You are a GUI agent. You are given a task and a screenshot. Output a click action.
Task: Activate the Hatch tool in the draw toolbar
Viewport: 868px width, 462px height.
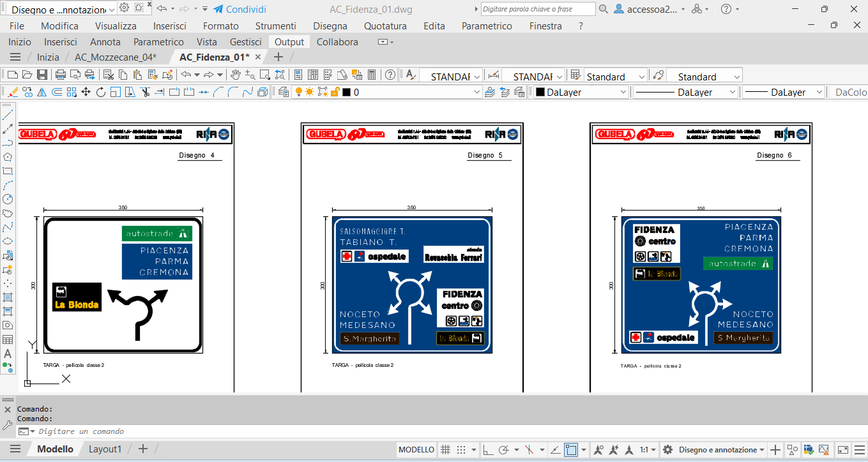click(8, 297)
